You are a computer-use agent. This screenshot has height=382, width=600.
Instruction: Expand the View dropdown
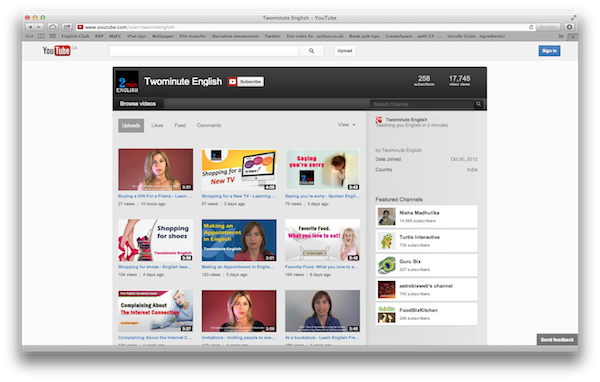point(346,125)
